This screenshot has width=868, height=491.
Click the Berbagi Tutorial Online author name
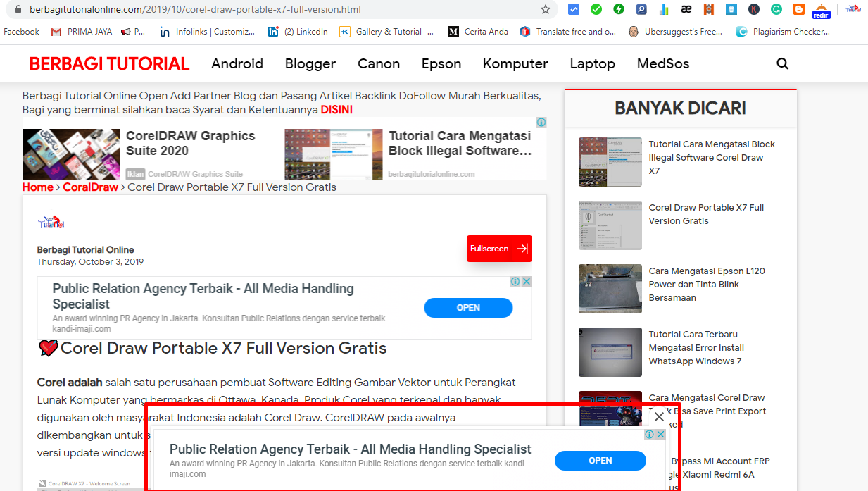(x=85, y=250)
